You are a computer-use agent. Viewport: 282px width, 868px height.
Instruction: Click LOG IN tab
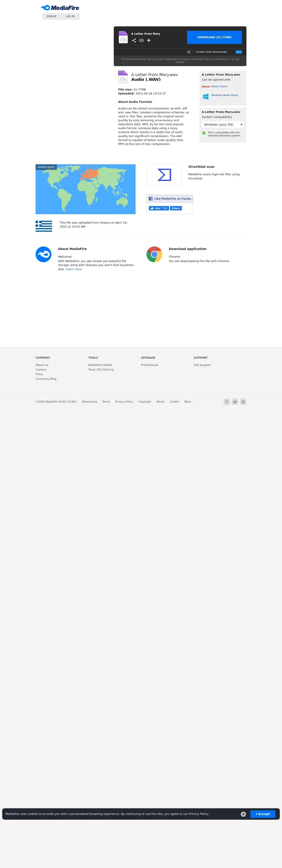tap(70, 16)
